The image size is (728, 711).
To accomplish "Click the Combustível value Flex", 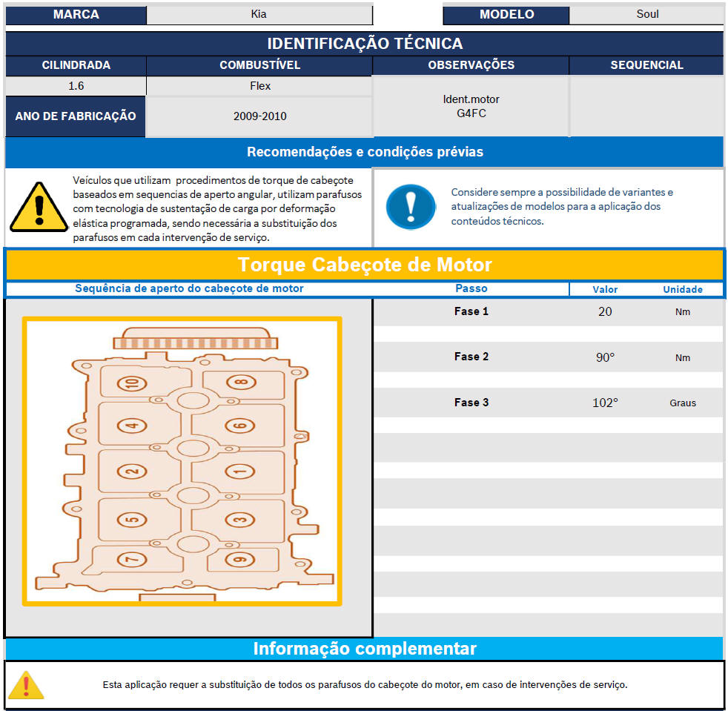I will (x=259, y=86).
